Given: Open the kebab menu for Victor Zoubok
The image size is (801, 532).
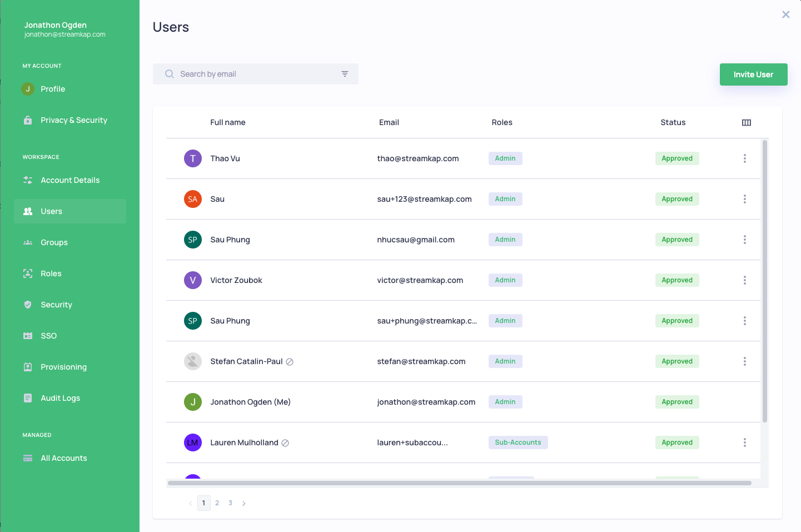Looking at the screenshot, I should (745, 280).
